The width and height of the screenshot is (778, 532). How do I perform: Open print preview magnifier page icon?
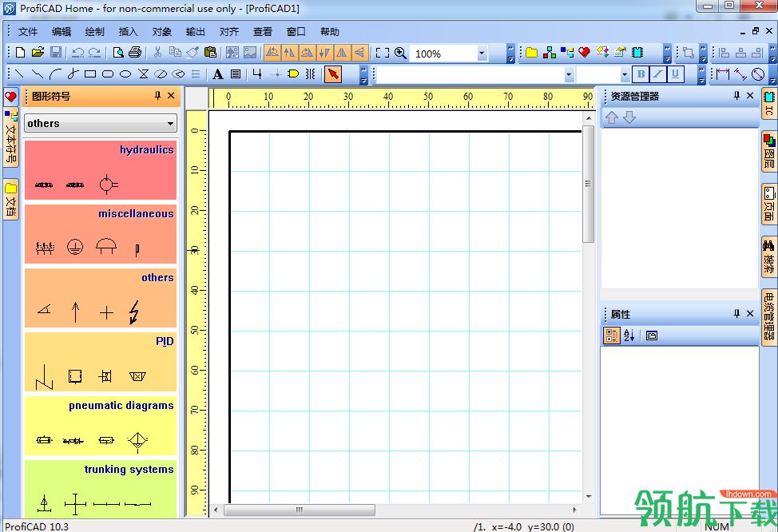click(118, 53)
